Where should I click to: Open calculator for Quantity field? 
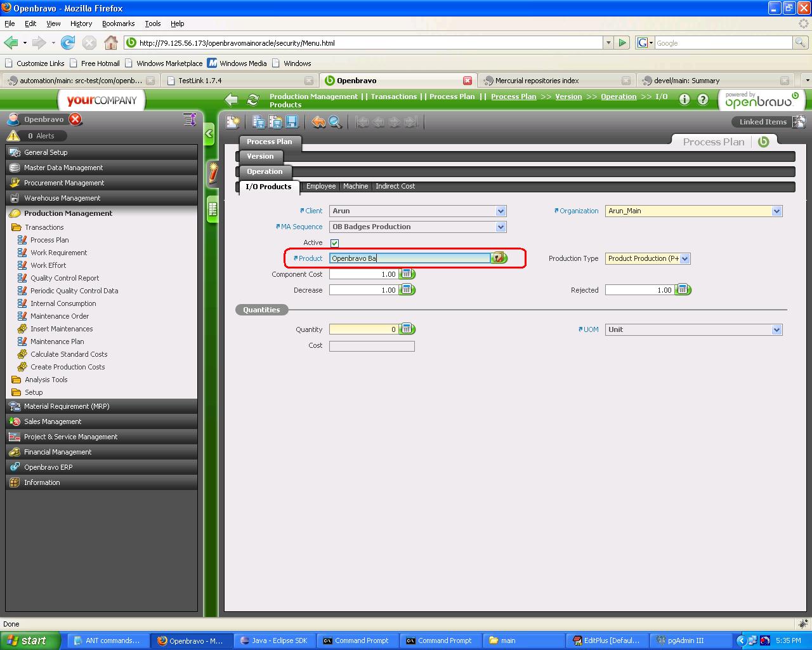[408, 329]
